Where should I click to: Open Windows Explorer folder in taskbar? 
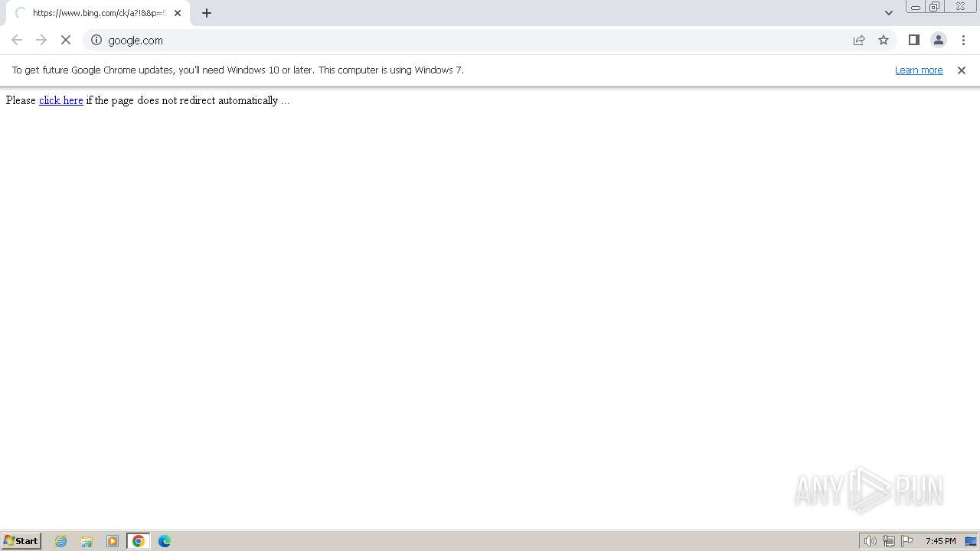[x=87, y=541]
